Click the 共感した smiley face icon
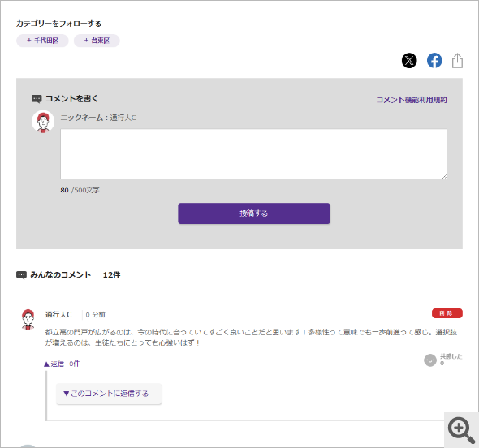 (x=430, y=360)
